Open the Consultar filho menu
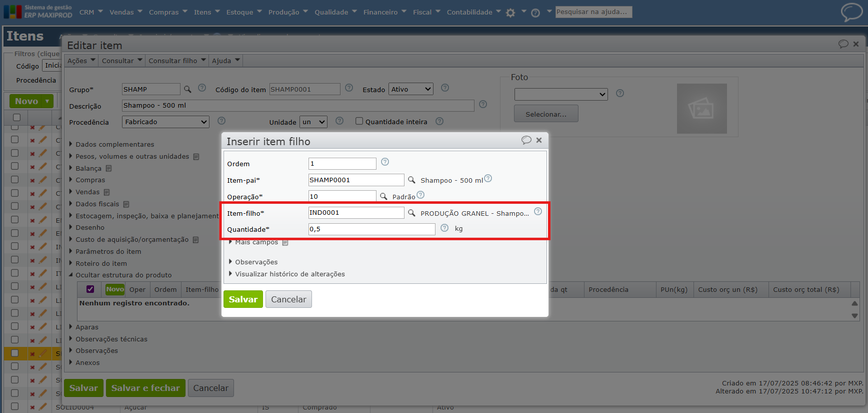This screenshot has width=868, height=413. [x=177, y=61]
